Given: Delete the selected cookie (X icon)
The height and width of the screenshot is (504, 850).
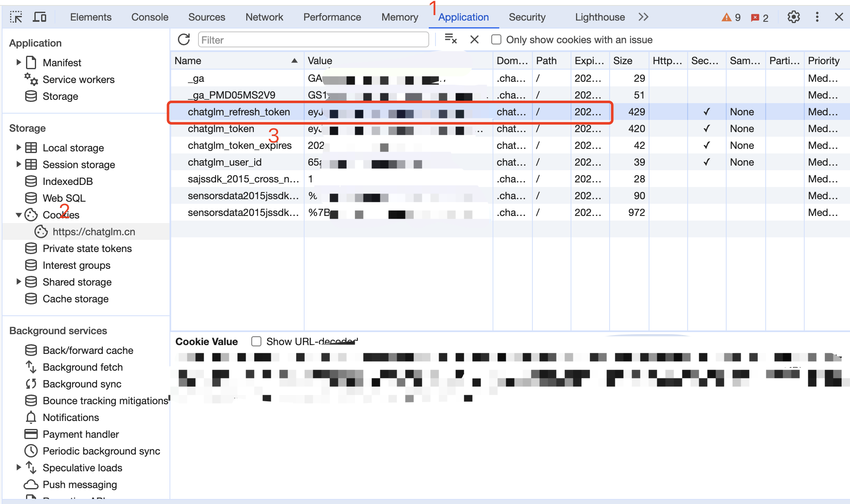Looking at the screenshot, I should pos(475,40).
